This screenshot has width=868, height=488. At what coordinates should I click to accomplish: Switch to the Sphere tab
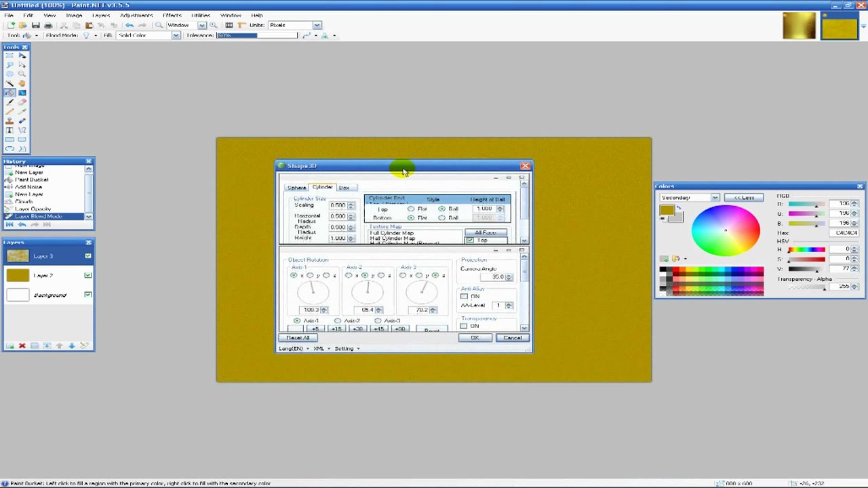pyautogui.click(x=296, y=188)
